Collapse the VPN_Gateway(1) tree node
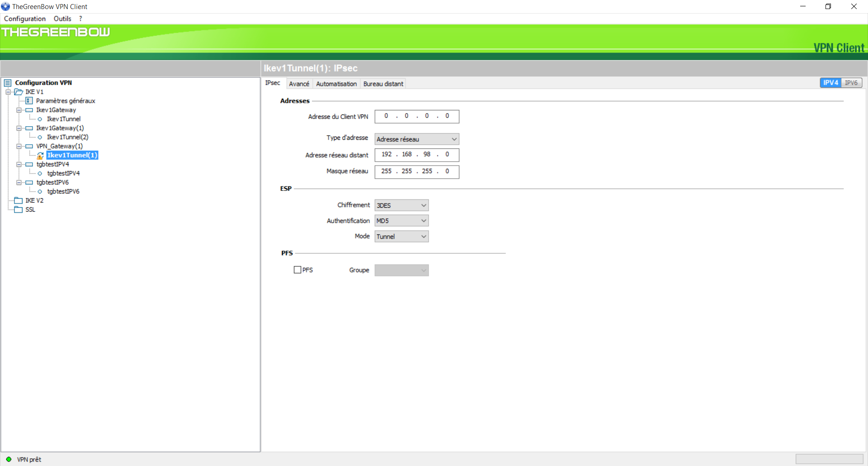The height and width of the screenshot is (466, 868). point(19,146)
